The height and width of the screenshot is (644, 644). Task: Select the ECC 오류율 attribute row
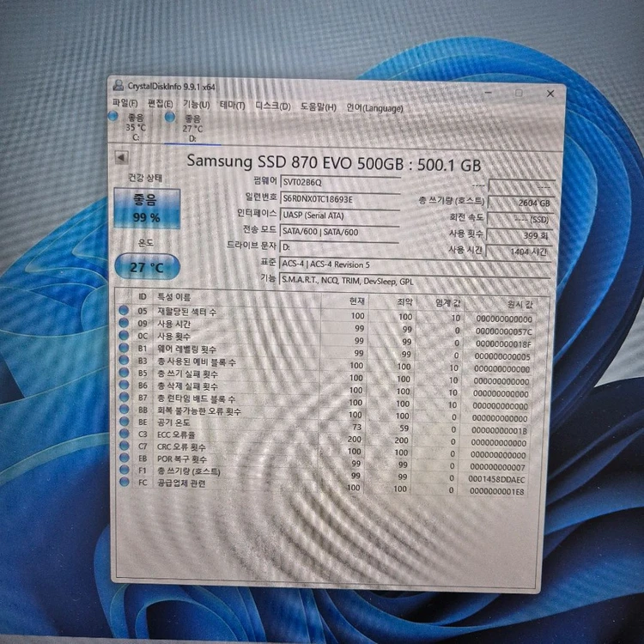322,437
